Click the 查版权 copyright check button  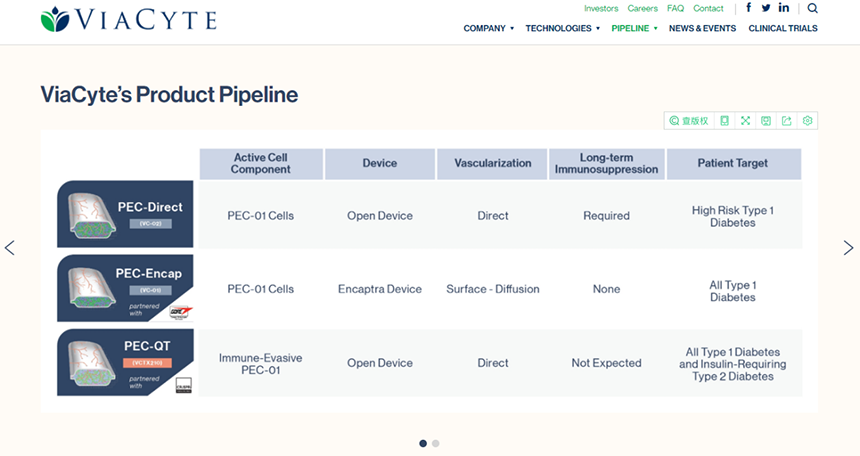point(689,121)
